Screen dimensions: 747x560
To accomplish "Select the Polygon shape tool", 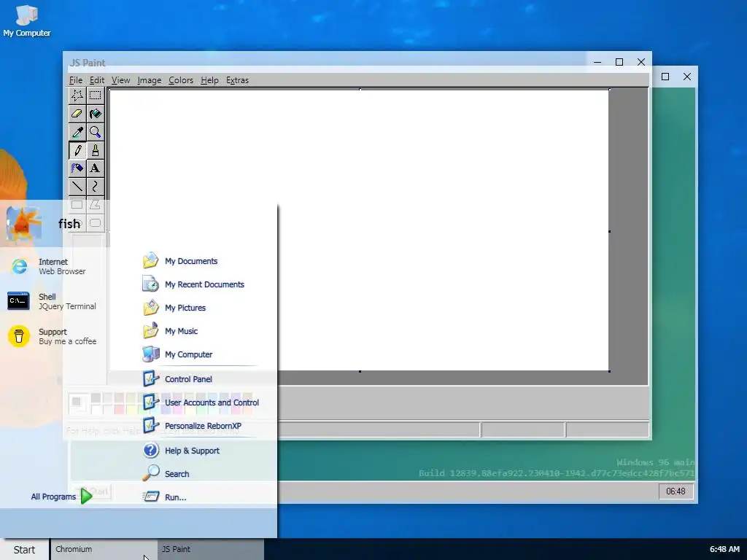I will (96, 205).
